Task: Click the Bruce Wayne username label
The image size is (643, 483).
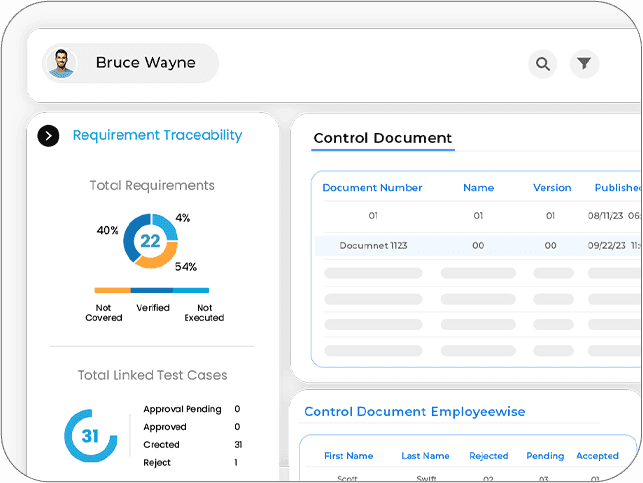Action: coord(146,63)
